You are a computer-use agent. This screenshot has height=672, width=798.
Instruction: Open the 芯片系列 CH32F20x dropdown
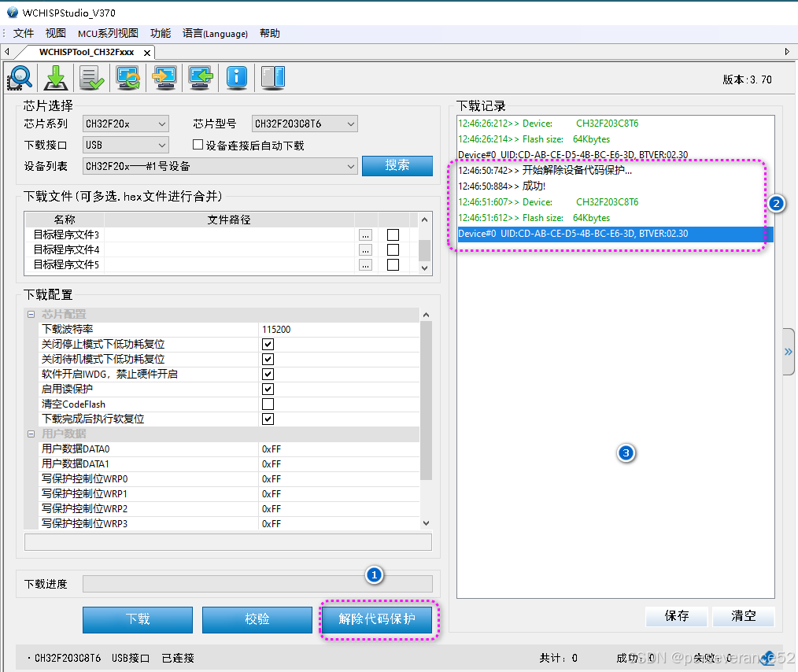126,124
